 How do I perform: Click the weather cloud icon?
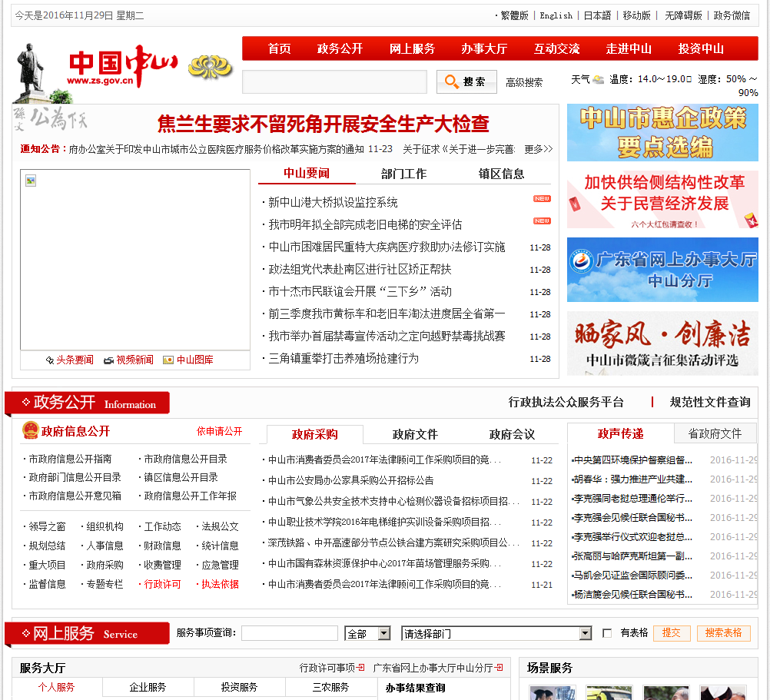tap(598, 79)
